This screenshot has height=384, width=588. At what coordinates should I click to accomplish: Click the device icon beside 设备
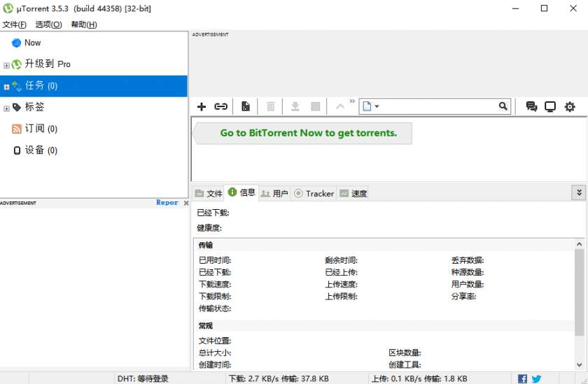17,150
